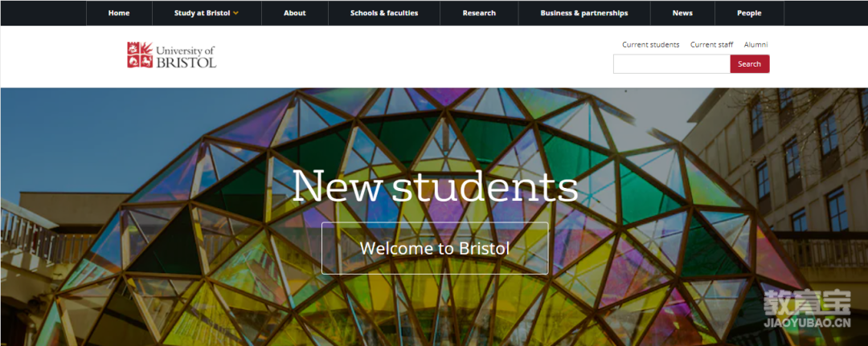The image size is (868, 346).
Task: Click the red Search button
Action: click(750, 64)
